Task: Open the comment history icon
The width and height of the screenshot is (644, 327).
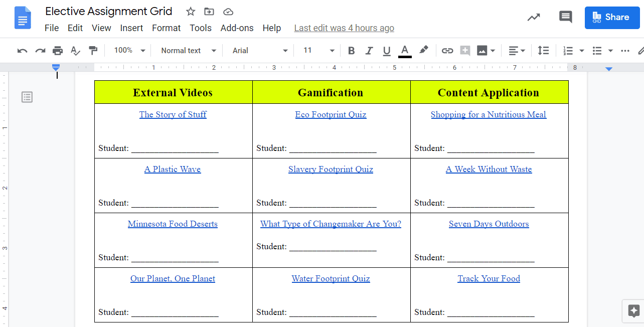Action: click(x=565, y=17)
